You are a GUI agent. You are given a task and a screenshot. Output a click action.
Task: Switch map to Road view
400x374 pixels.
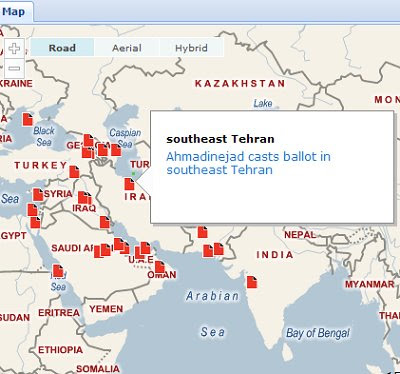click(x=62, y=48)
